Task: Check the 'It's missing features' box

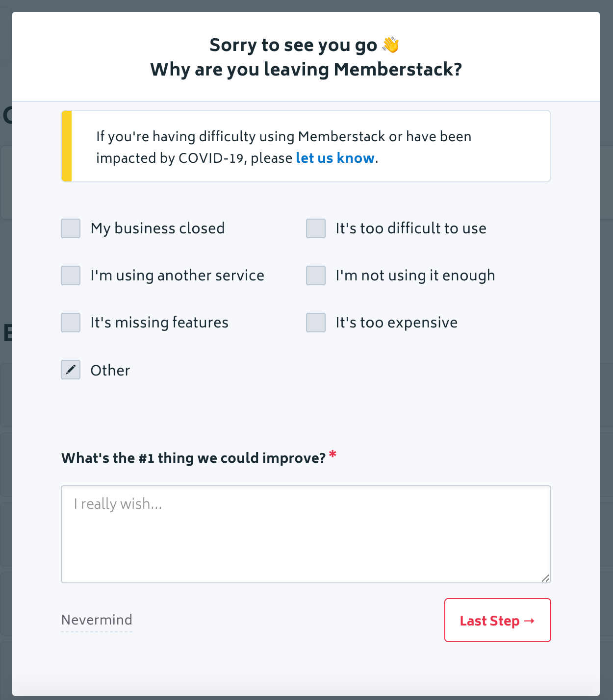Action: point(71,323)
